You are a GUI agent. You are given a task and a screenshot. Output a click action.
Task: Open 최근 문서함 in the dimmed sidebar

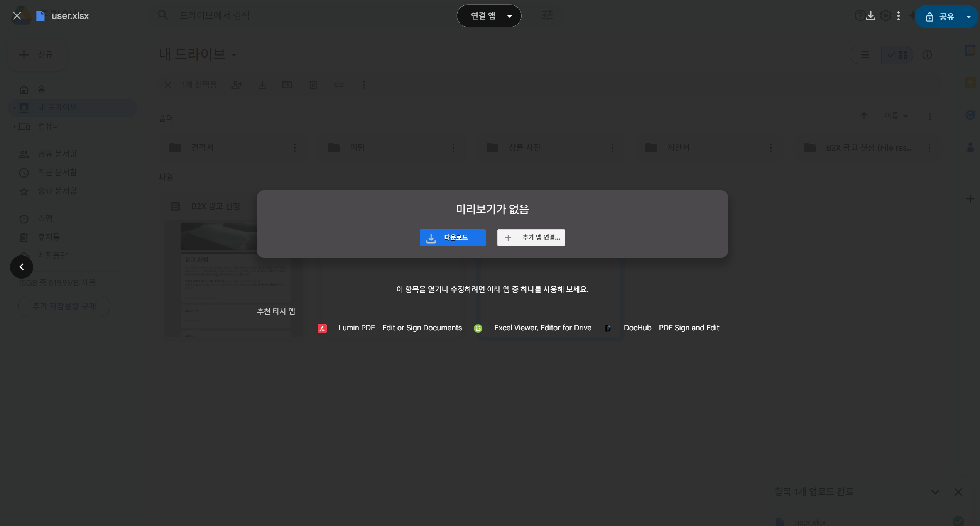[73, 173]
